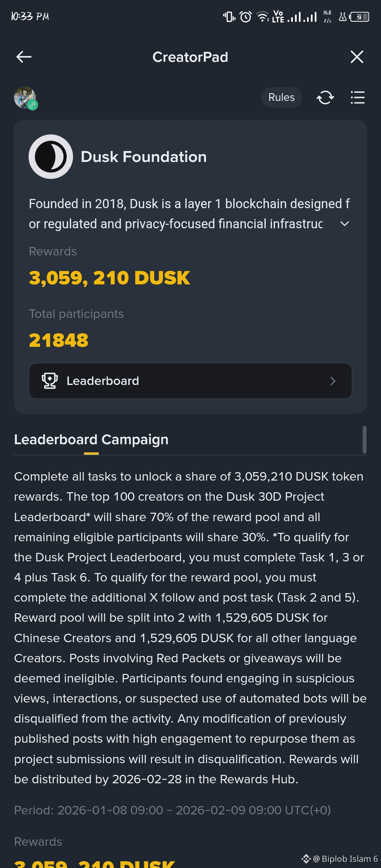Tap the Dusk Foundation logo
This screenshot has width=381, height=868.
[51, 157]
